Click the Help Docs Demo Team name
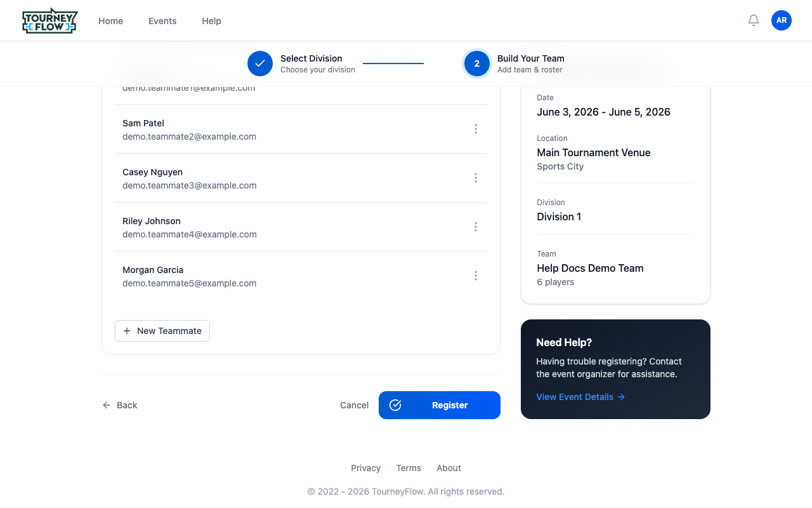The width and height of the screenshot is (812, 508). point(590,268)
